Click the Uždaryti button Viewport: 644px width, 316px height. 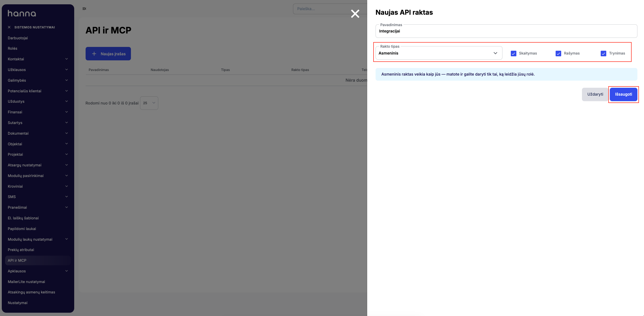pyautogui.click(x=595, y=94)
